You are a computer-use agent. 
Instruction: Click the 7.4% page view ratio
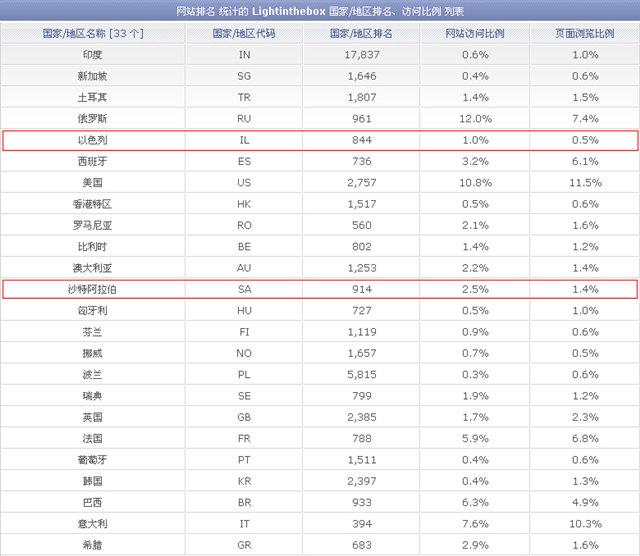pos(585,119)
